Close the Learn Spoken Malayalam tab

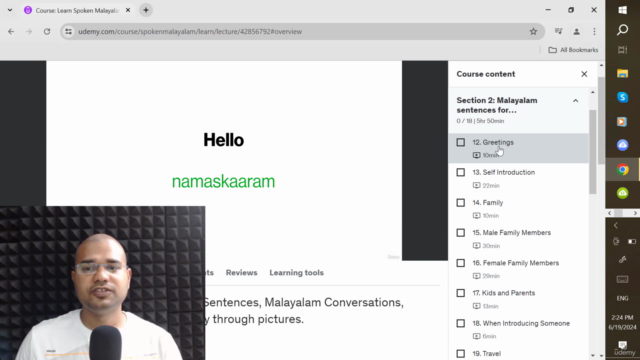[128, 10]
